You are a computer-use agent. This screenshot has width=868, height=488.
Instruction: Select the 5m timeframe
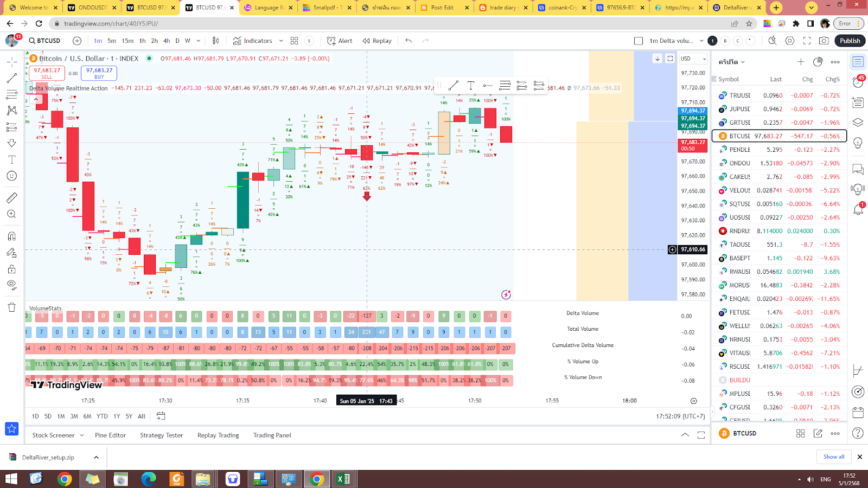[112, 41]
